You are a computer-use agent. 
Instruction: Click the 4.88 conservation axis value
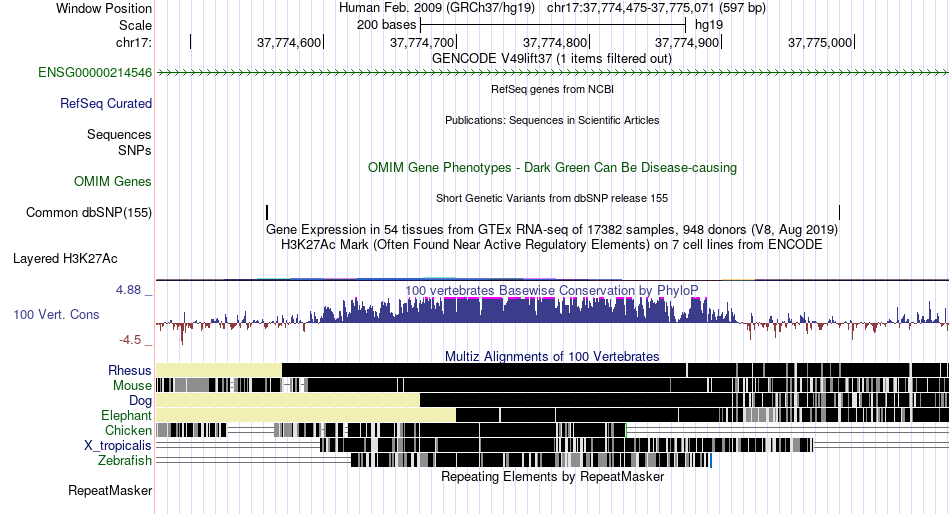tap(128, 290)
